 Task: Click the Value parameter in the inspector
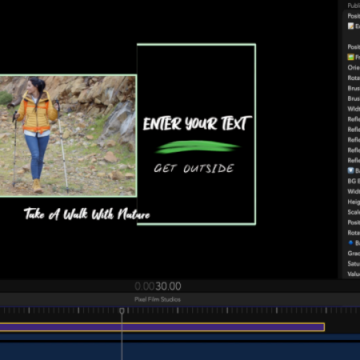(354, 274)
